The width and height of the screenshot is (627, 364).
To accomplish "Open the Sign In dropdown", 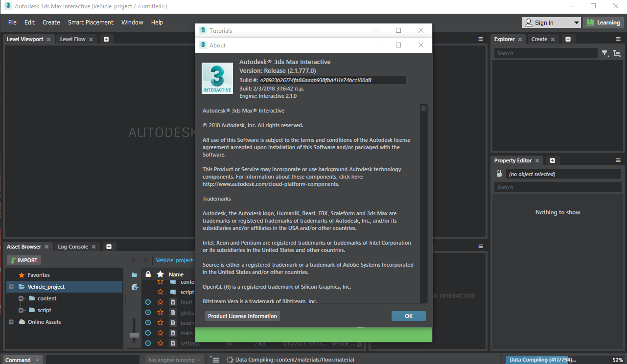I will click(577, 23).
